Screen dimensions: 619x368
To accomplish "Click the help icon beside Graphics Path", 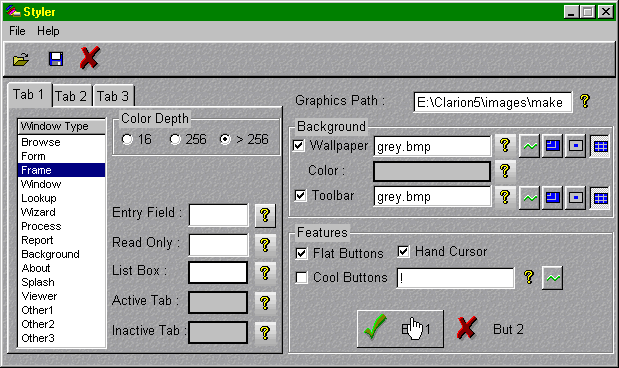I will click(585, 101).
